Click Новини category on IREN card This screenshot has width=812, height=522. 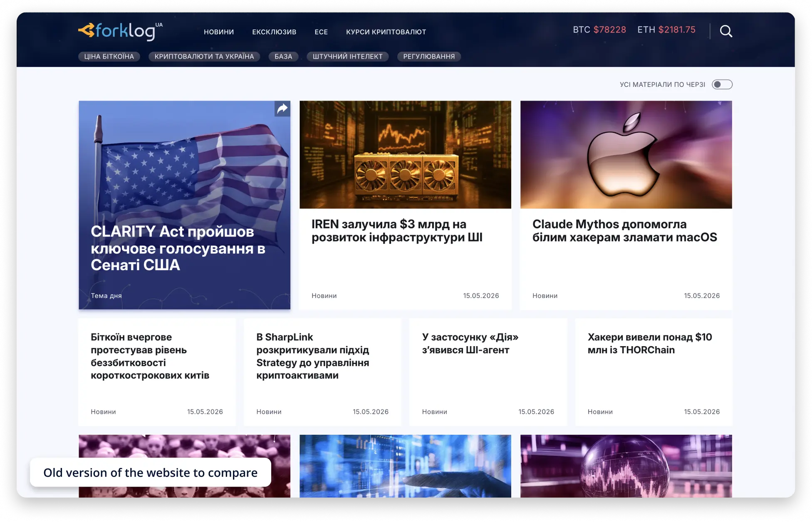pos(324,296)
